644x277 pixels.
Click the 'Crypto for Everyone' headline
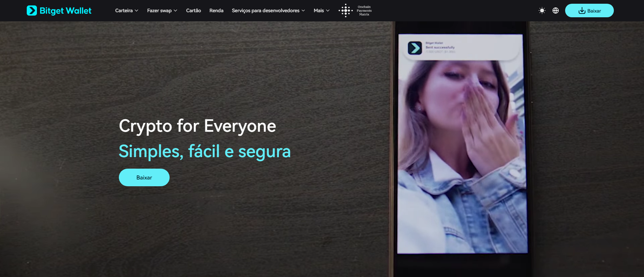click(x=197, y=126)
